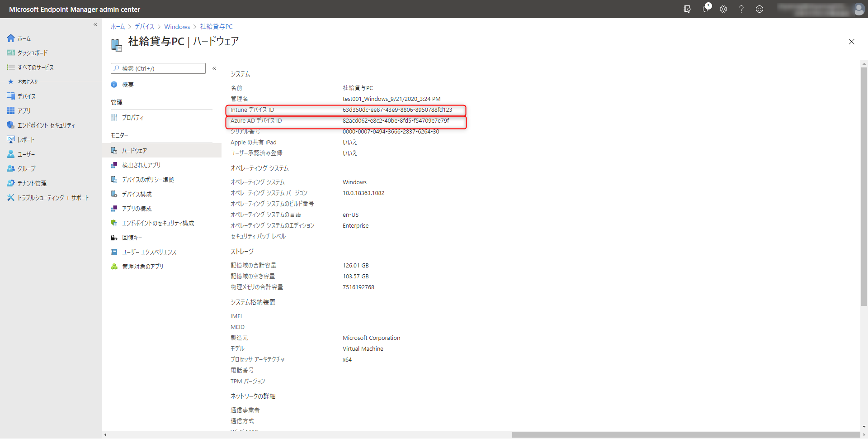Viewport: 868px width, 439px height.
Task: Click the レポート icon in the navigation
Action: [11, 139]
